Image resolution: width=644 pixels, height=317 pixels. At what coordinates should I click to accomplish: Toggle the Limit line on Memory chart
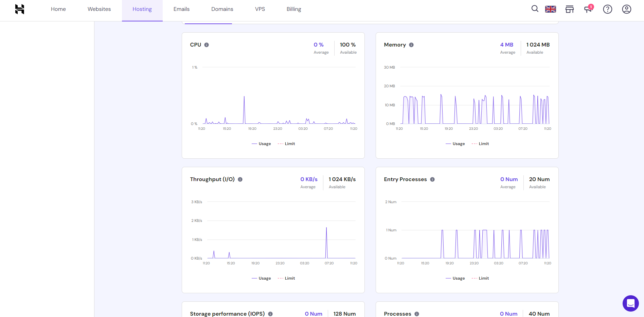click(480, 143)
